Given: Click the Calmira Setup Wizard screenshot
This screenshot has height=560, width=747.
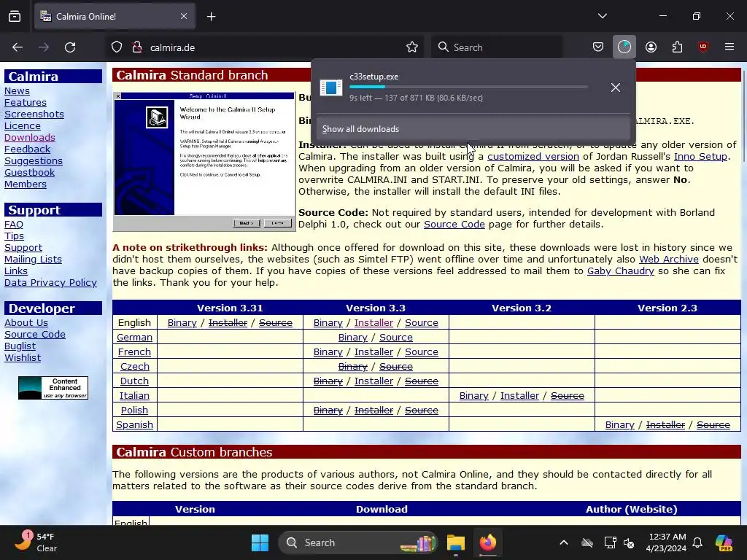Looking at the screenshot, I should point(204,161).
